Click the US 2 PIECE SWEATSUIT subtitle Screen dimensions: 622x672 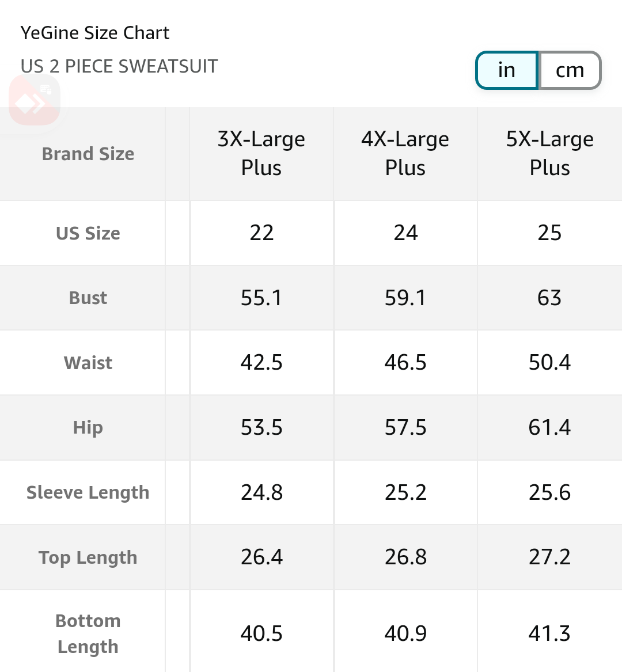coord(119,66)
